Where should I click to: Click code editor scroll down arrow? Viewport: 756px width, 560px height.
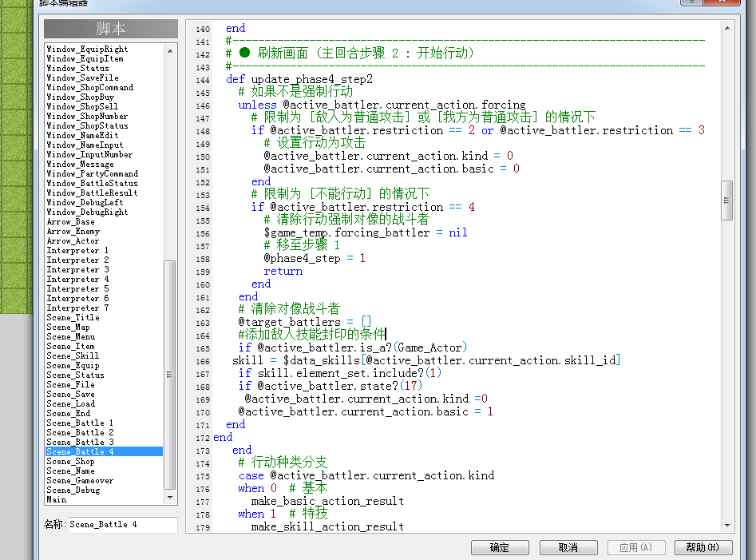pyautogui.click(x=727, y=526)
